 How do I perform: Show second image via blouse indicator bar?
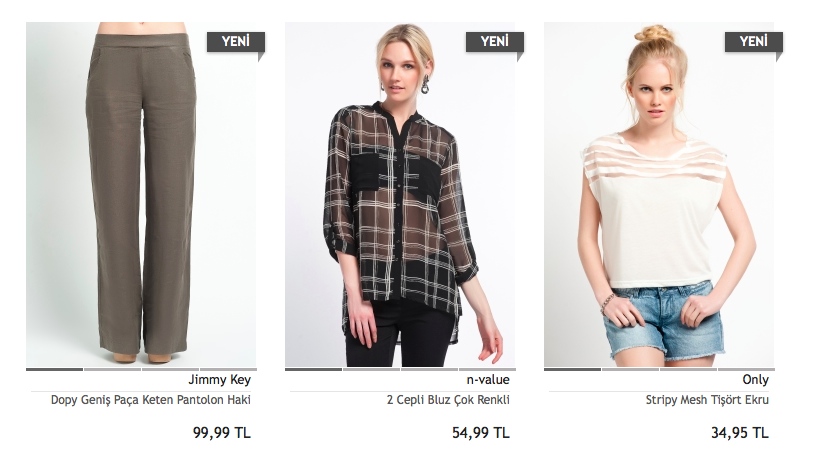click(x=371, y=370)
